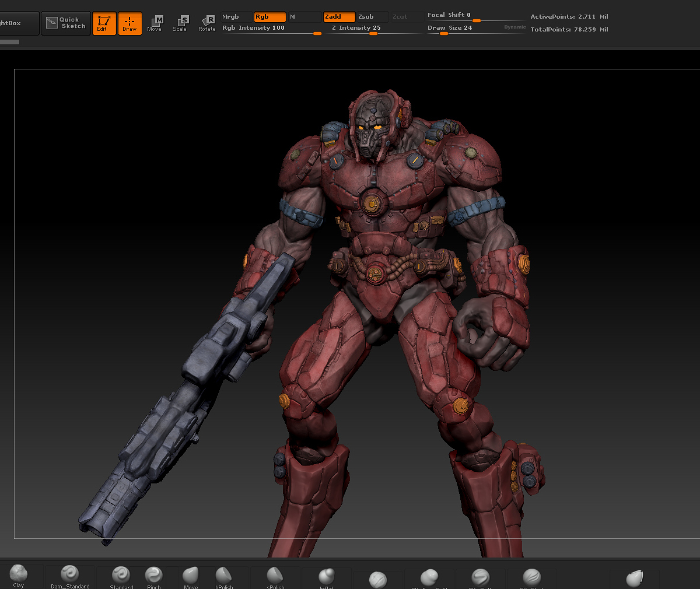Viewport: 700px width, 589px height.
Task: Toggle the Draw mode button
Action: 130,23
